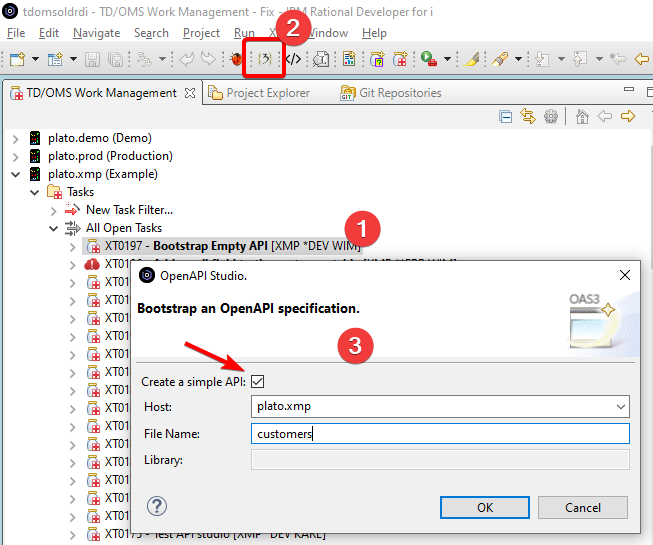Screen dimensions: 653x545
Task: Collapse the Tasks folder node
Action: 35,192
